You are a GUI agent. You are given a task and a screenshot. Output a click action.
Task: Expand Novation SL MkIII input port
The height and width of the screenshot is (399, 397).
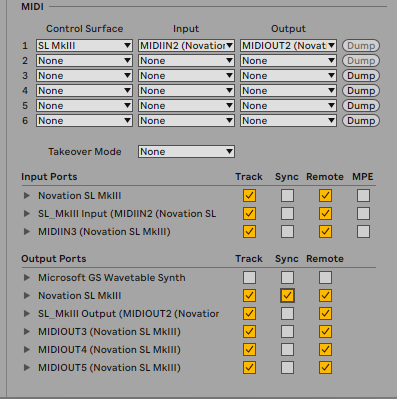point(27,196)
